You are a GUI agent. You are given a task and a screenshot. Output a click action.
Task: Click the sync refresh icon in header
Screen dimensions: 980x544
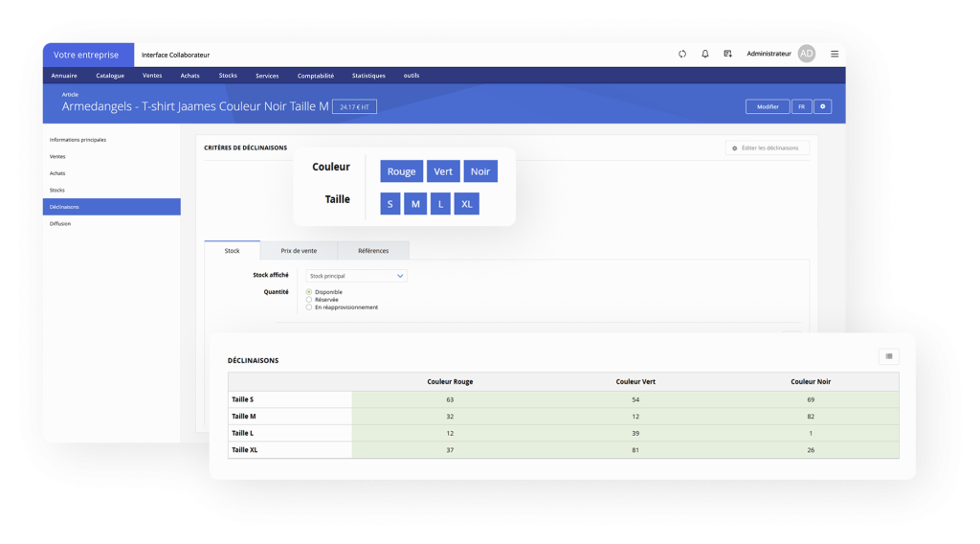coord(682,54)
